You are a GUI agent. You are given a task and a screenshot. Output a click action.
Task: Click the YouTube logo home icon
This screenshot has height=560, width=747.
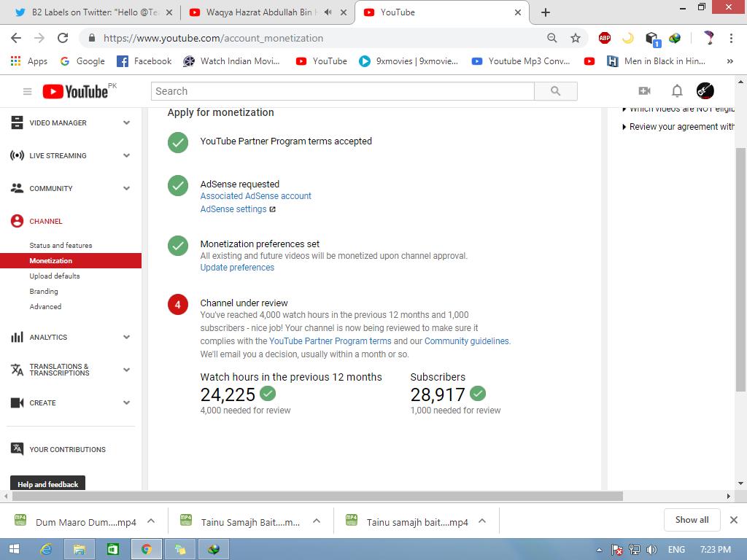pos(75,91)
